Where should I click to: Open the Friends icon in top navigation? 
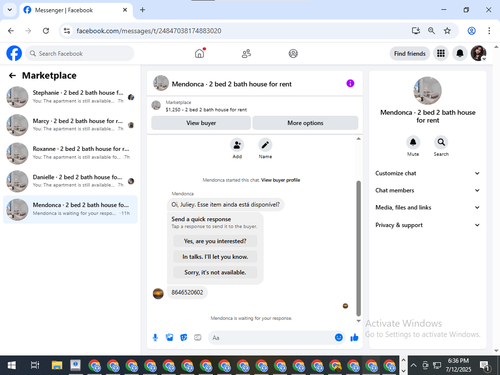(x=246, y=53)
